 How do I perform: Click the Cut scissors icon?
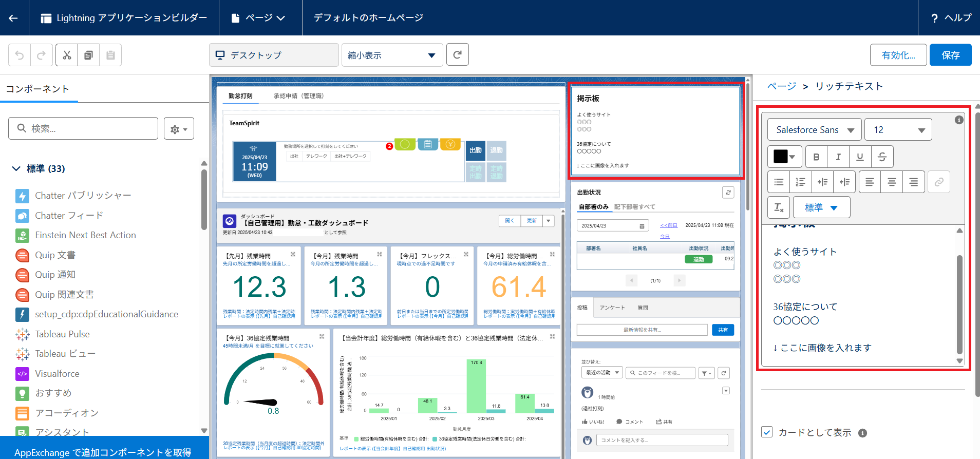click(67, 55)
